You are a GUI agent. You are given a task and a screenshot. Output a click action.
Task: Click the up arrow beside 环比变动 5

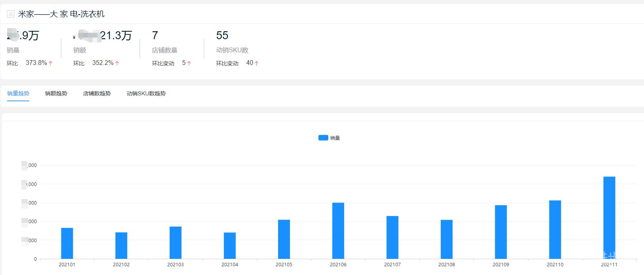point(189,63)
